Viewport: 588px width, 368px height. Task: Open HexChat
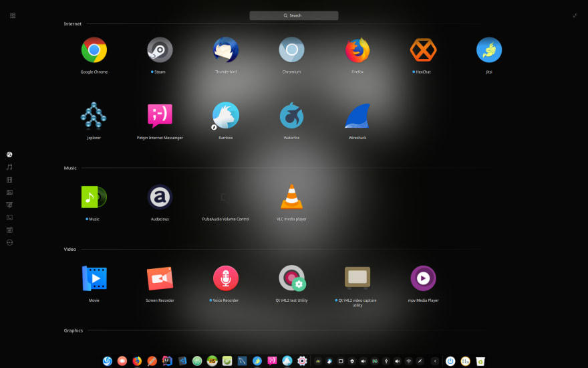point(423,50)
